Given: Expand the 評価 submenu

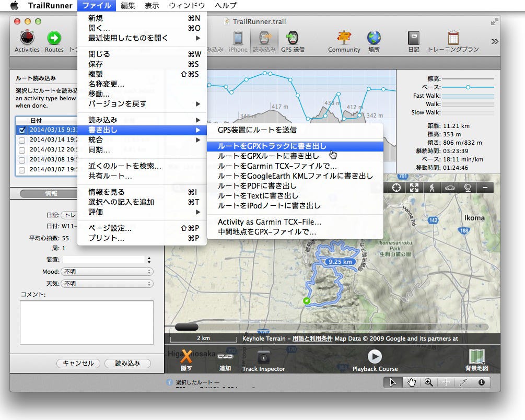Looking at the screenshot, I should pos(142,212).
